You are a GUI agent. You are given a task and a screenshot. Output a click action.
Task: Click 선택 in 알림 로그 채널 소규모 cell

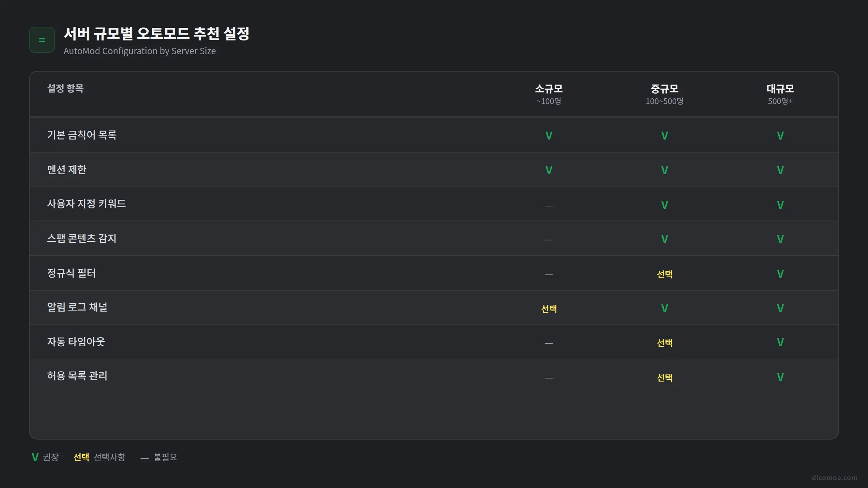pyautogui.click(x=549, y=309)
